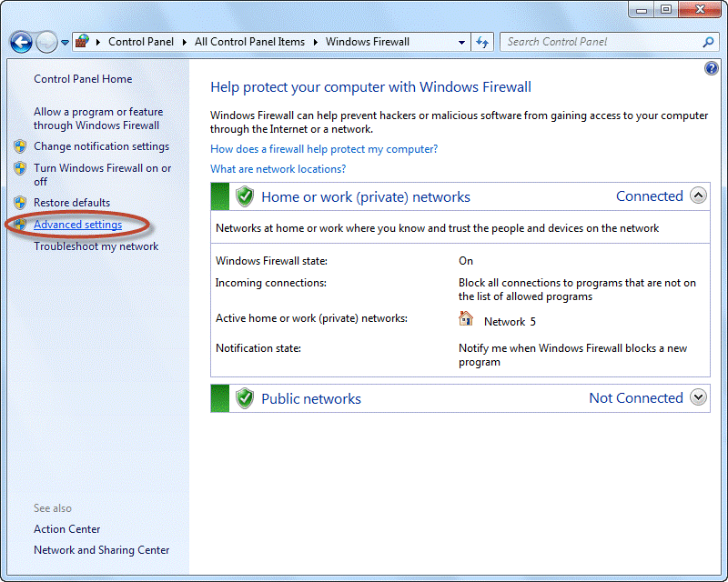The width and height of the screenshot is (728, 582).
Task: Navigate to Control Panel breadcrumb
Action: pyautogui.click(x=141, y=42)
